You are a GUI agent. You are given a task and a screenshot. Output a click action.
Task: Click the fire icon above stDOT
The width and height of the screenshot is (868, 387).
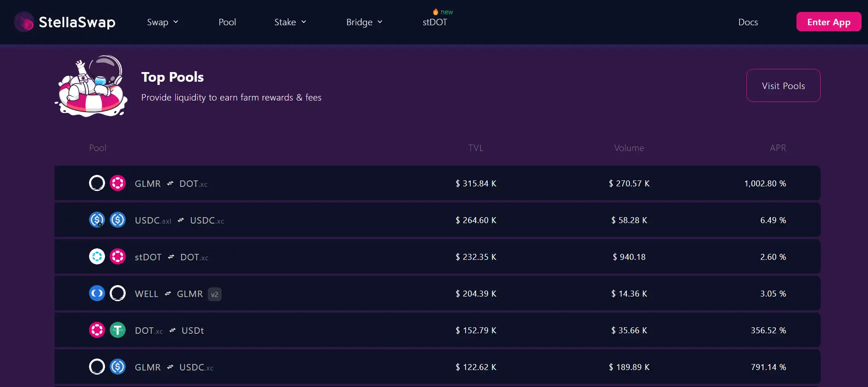pyautogui.click(x=435, y=12)
